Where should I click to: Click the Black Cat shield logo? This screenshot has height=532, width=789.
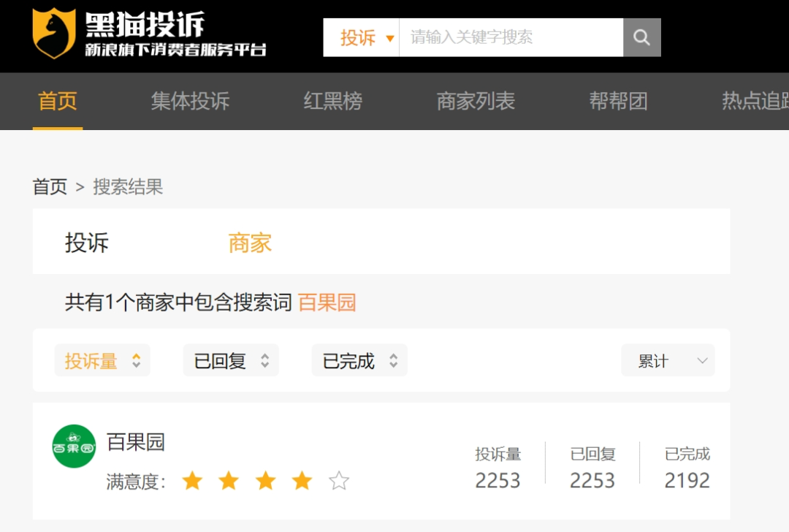coord(54,34)
